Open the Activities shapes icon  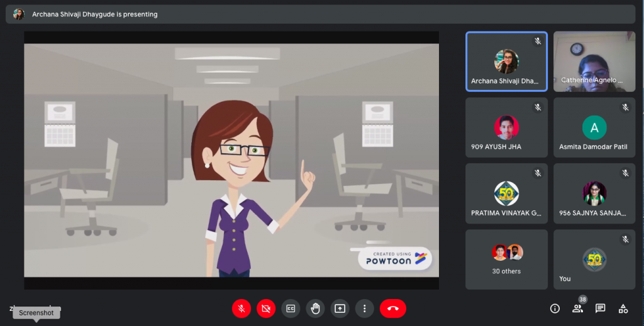point(623,308)
